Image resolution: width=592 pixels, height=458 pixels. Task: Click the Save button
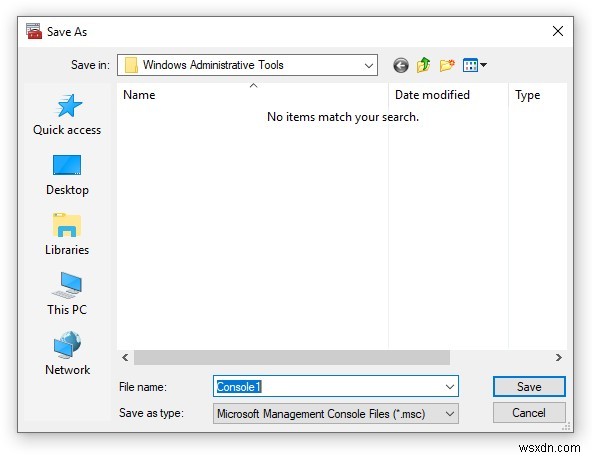point(529,386)
